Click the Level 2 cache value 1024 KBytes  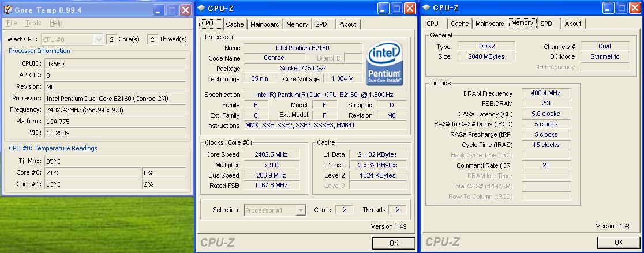pyautogui.click(x=378, y=175)
